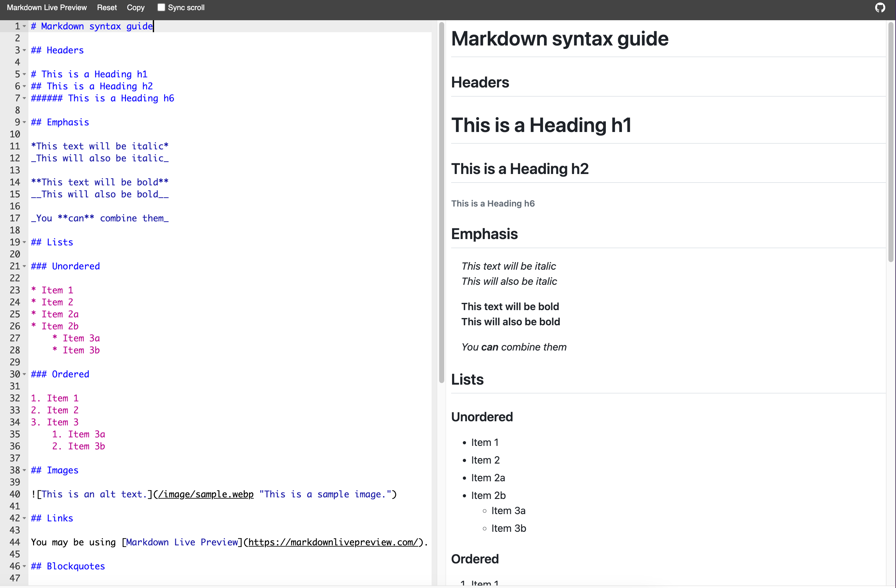Viewport: 896px width, 588px height.
Task: Open the GitHub repository icon
Action: (x=880, y=8)
